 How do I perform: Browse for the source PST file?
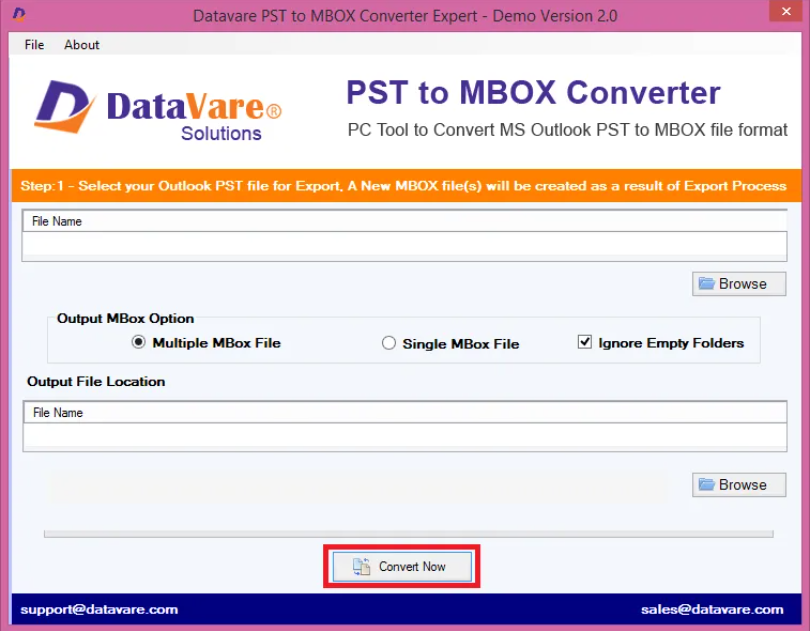pyautogui.click(x=739, y=284)
